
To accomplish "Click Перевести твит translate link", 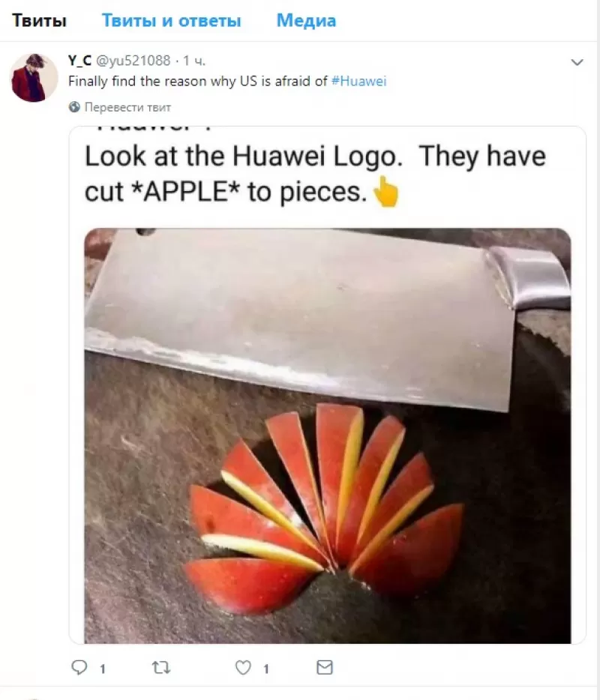I will click(127, 107).
